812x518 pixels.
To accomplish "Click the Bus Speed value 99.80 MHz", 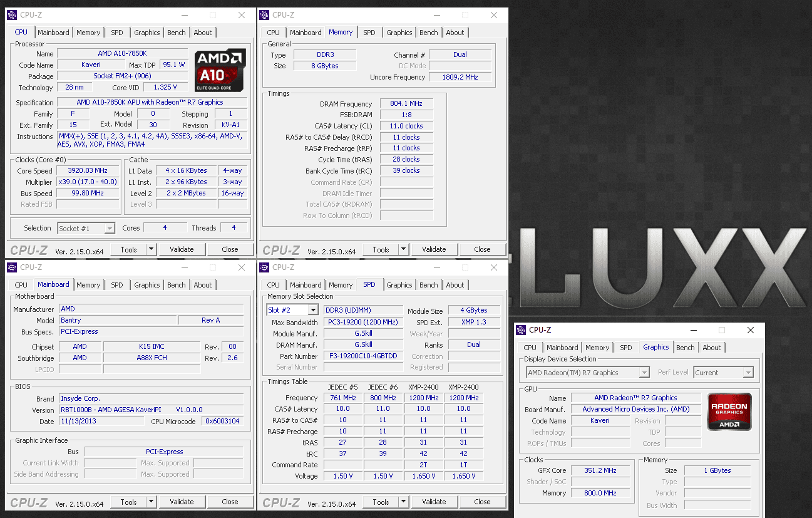I will pos(88,193).
